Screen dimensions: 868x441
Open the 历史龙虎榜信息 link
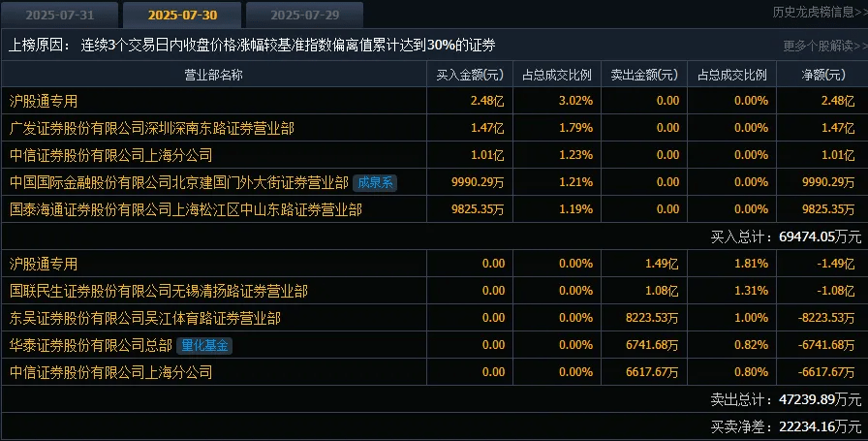(x=820, y=13)
